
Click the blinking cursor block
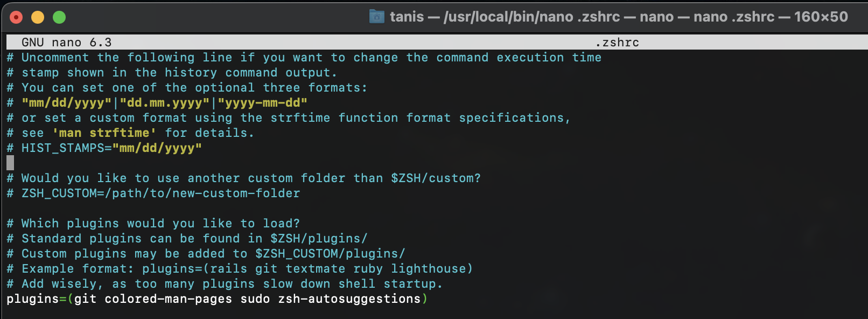tap(11, 162)
